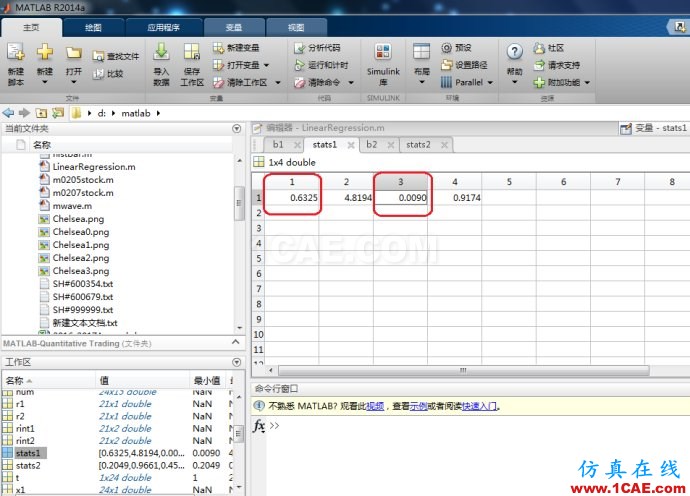The width and height of the screenshot is (690, 496).
Task: Expand the Parallel dropdown arrow
Action: click(490, 82)
